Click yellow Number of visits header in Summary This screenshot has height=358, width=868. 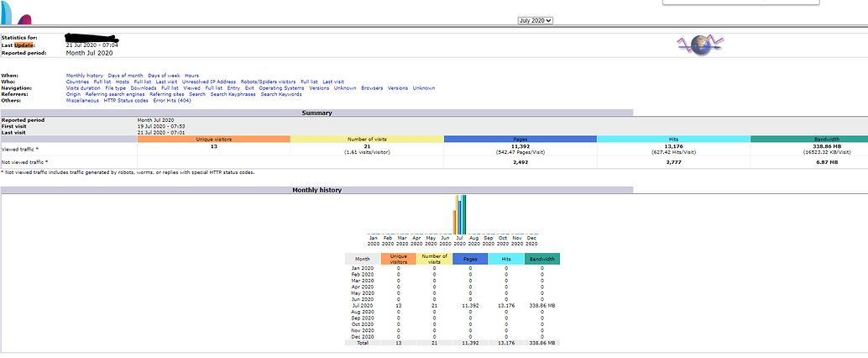pos(367,140)
